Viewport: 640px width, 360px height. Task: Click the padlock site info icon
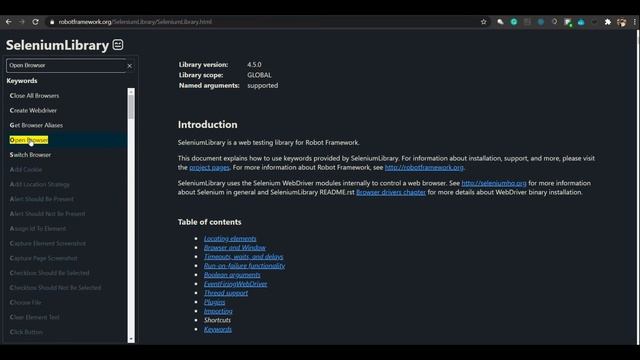(52, 22)
